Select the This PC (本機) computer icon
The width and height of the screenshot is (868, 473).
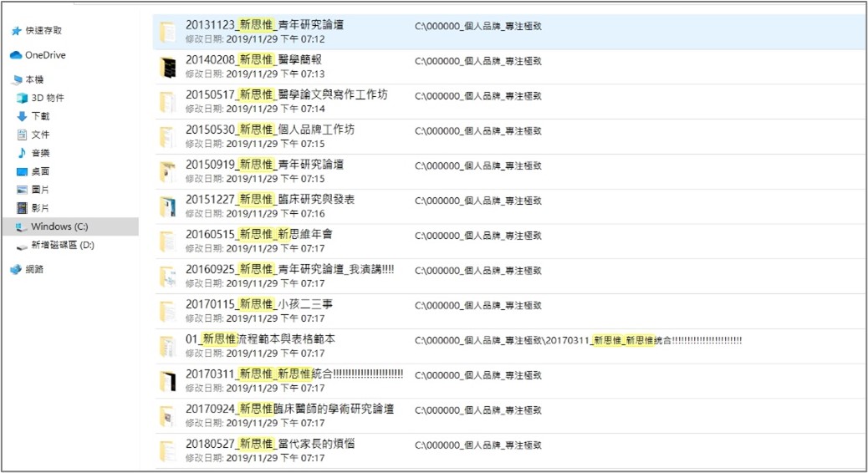[x=18, y=80]
